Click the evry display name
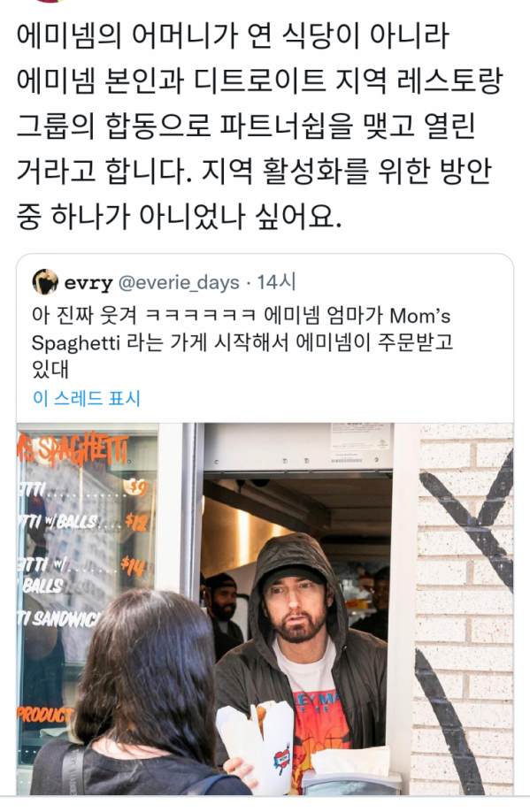The width and height of the screenshot is (530, 812). coord(88,283)
